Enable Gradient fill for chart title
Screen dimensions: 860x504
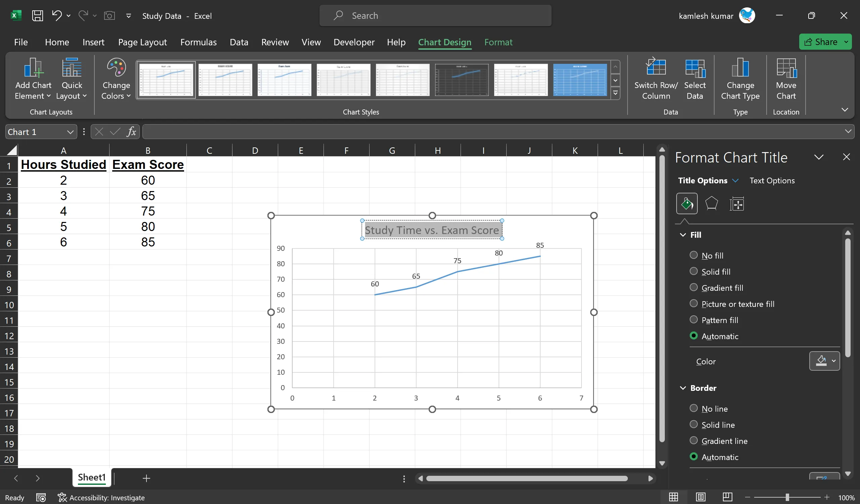click(x=693, y=287)
